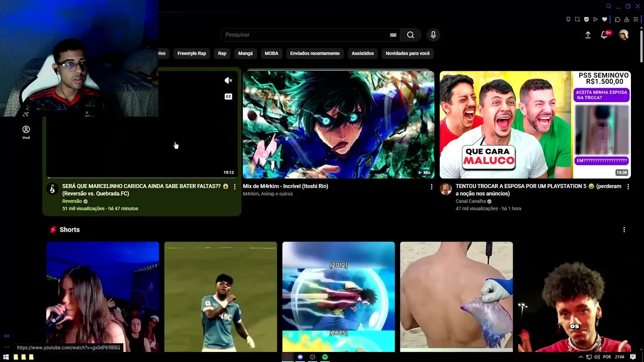
Task: Open the Reversão channel avatar
Action: point(52,189)
